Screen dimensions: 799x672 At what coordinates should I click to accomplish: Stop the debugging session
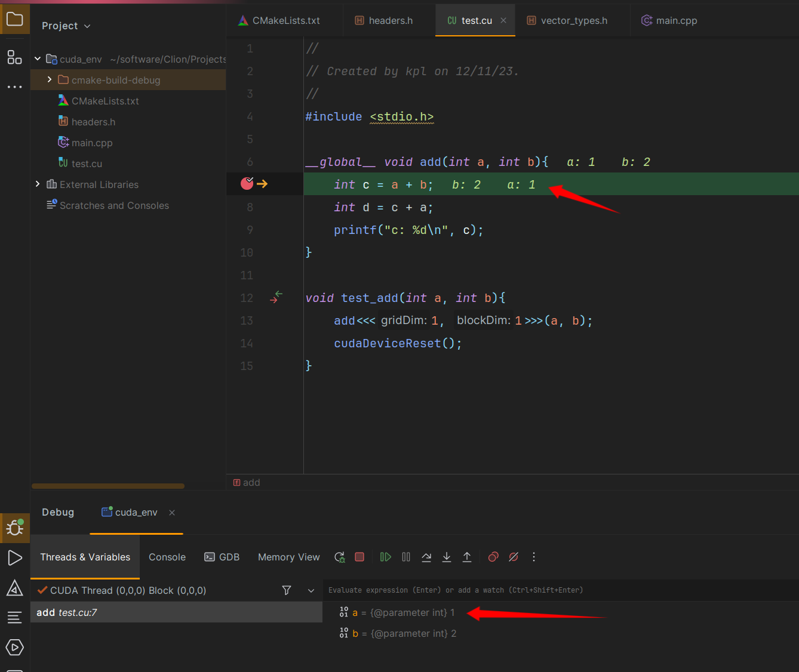359,557
